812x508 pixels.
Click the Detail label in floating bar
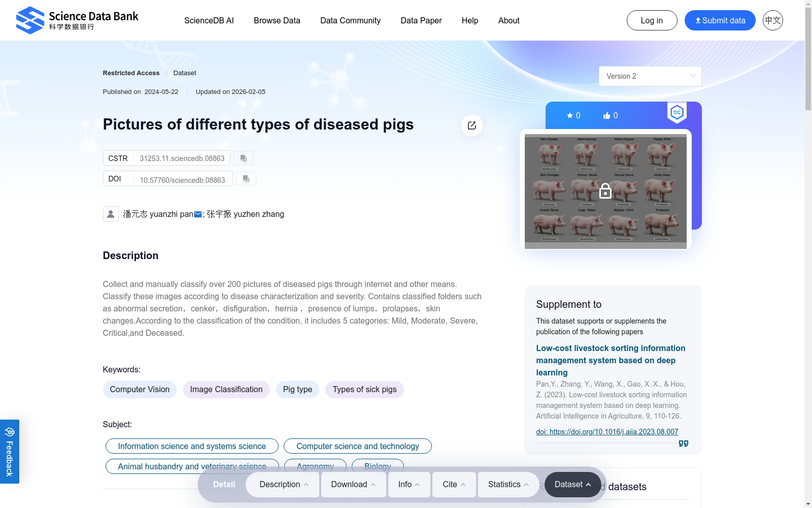[x=224, y=485]
